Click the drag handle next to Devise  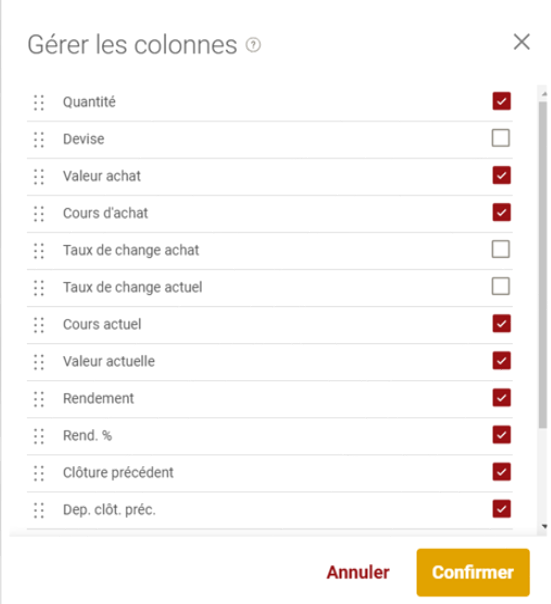coord(39,139)
